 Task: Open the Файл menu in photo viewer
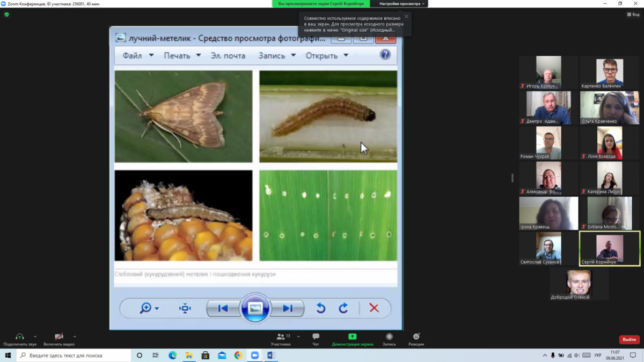pyautogui.click(x=137, y=55)
